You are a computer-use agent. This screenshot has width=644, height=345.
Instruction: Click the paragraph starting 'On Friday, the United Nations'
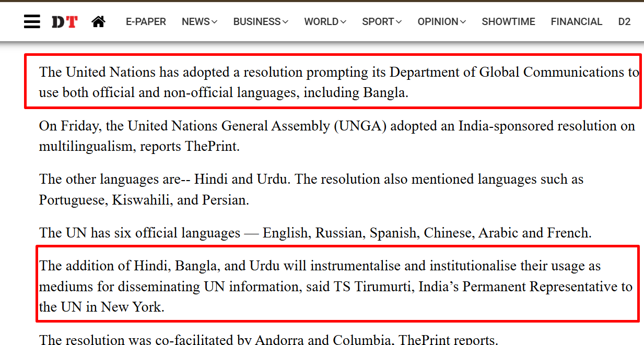[x=337, y=136]
